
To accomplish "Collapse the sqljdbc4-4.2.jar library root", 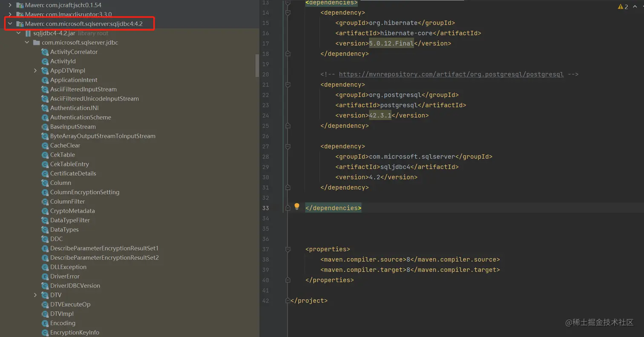I will pyautogui.click(x=18, y=33).
